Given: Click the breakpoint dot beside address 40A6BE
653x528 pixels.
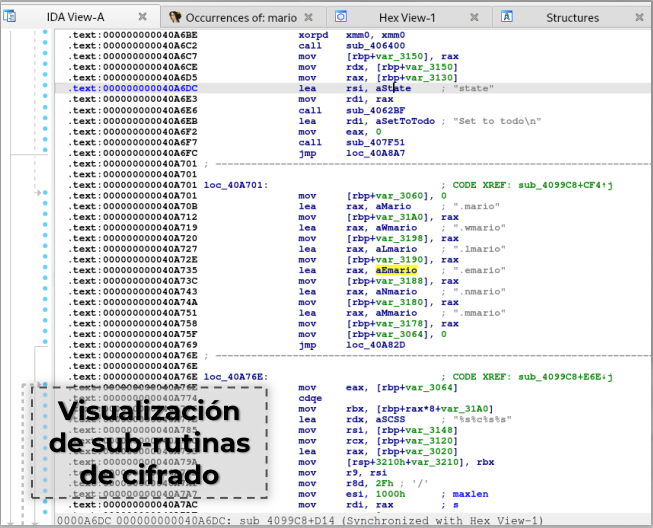Looking at the screenshot, I should [46, 34].
